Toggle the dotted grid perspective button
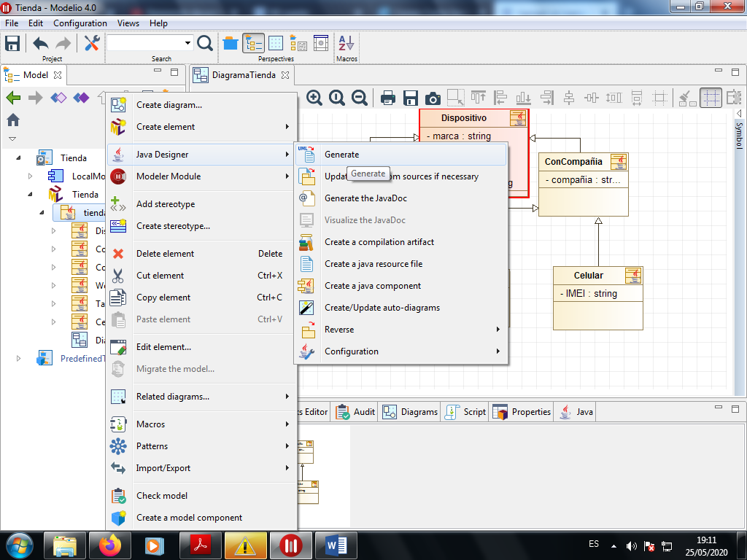Image resolution: width=747 pixels, height=560 pixels. pos(276,43)
